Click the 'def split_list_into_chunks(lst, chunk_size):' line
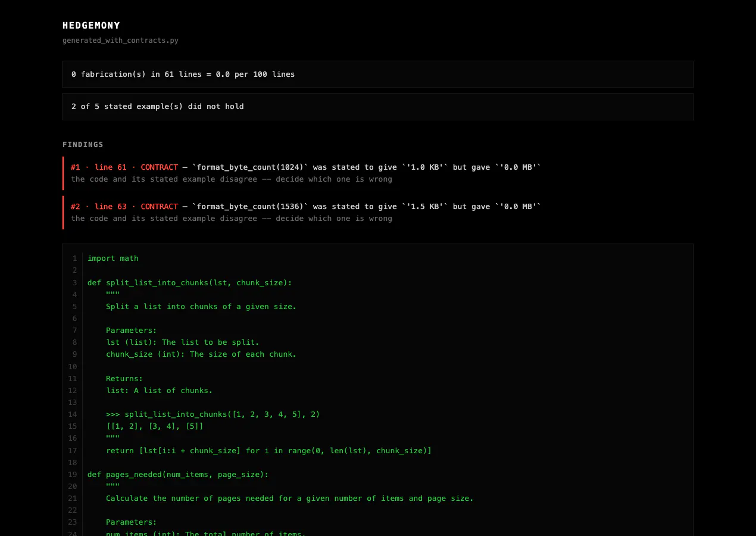This screenshot has width=756, height=536. pos(190,282)
